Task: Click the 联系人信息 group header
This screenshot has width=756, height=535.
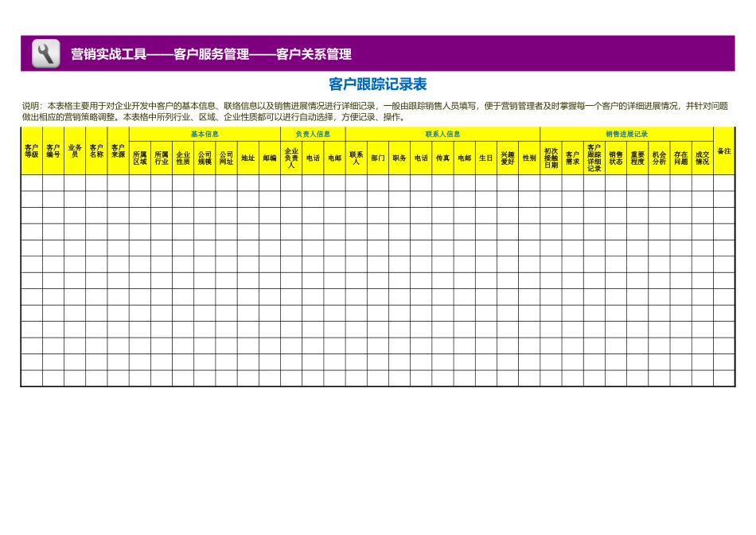Action: point(442,134)
